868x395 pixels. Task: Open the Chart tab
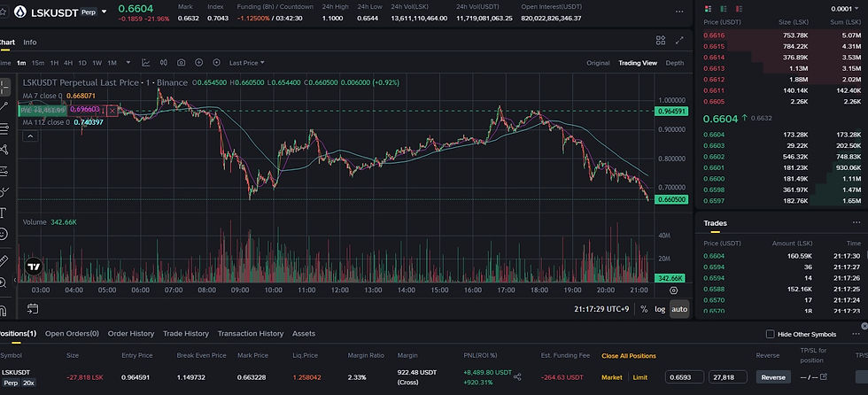(x=6, y=42)
